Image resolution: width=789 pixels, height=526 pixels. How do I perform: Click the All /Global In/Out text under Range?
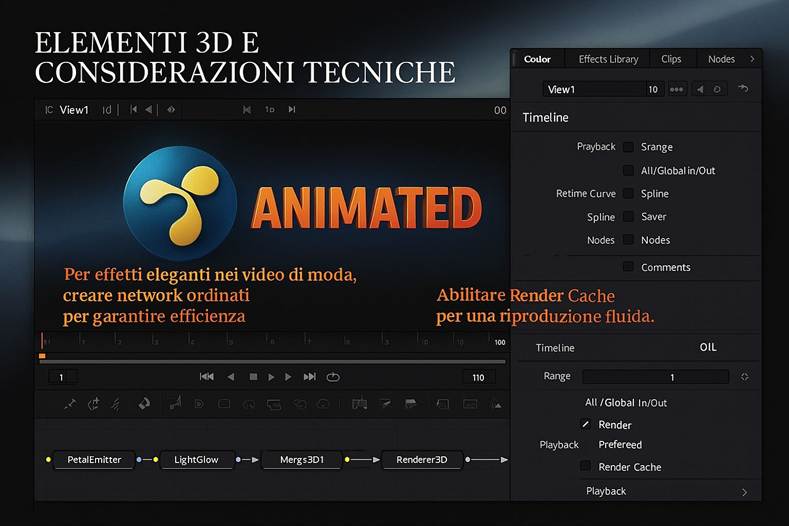(x=626, y=403)
